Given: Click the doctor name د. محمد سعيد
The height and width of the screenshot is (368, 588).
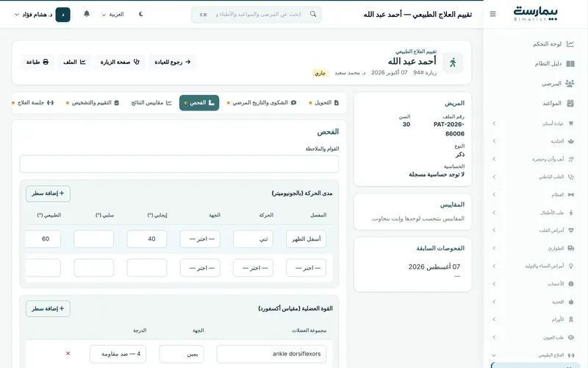Looking at the screenshot, I should click(x=350, y=72).
